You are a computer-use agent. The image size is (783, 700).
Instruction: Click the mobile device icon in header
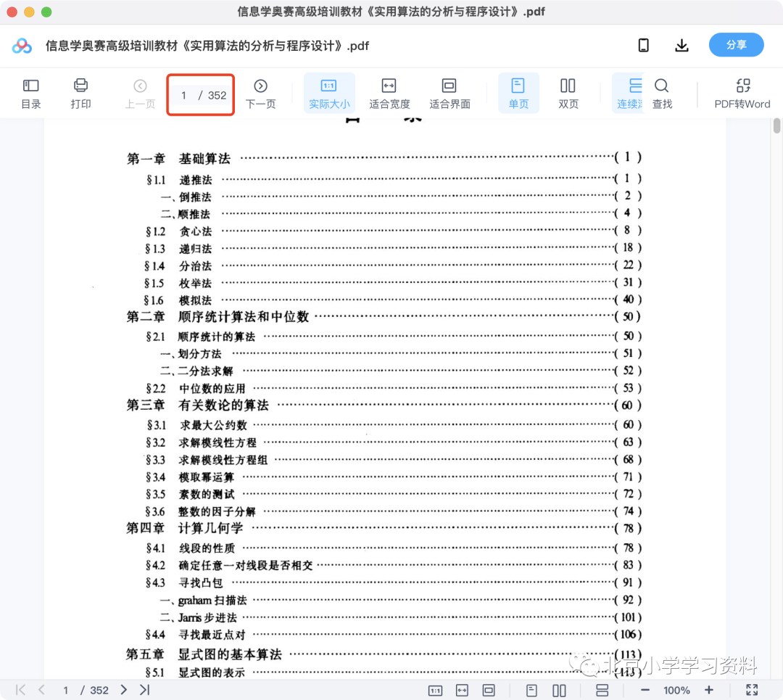644,46
